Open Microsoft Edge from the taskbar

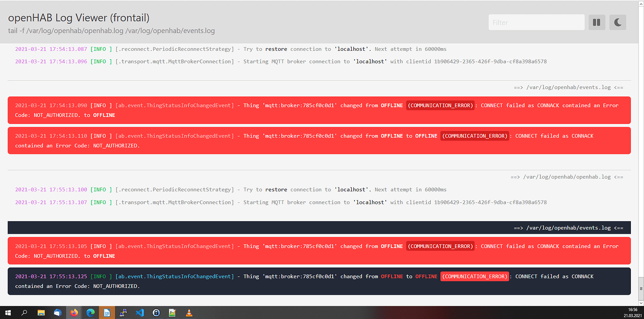click(x=91, y=312)
